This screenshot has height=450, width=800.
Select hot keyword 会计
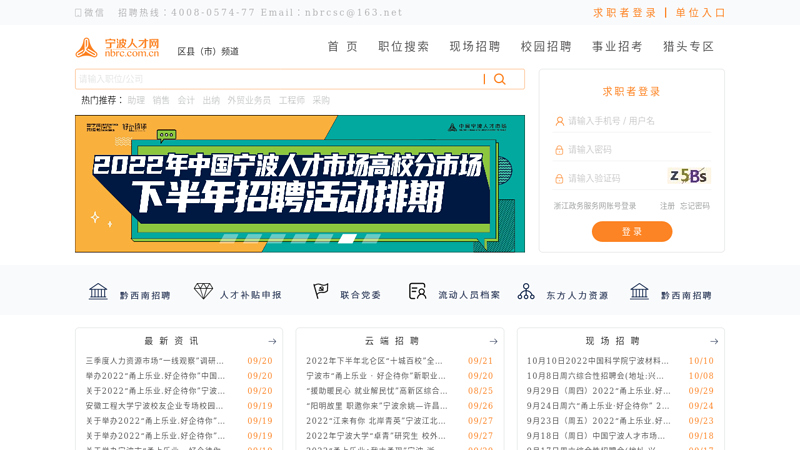tap(186, 100)
